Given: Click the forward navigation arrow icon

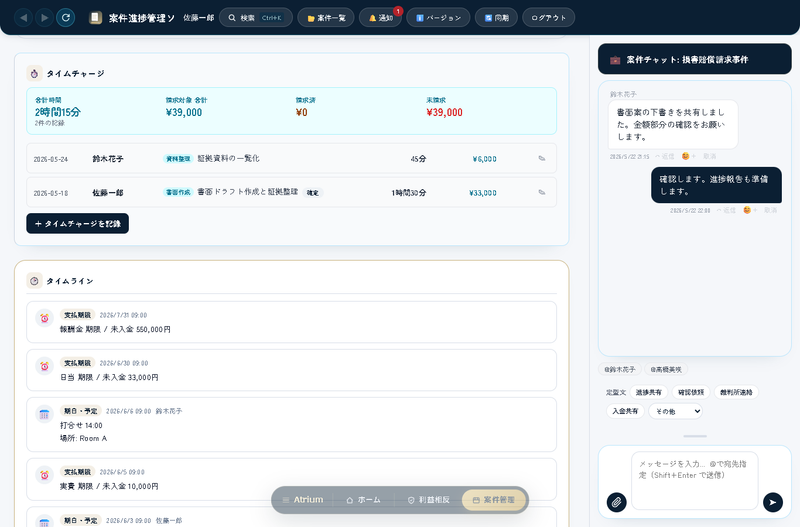Looking at the screenshot, I should click(44, 18).
